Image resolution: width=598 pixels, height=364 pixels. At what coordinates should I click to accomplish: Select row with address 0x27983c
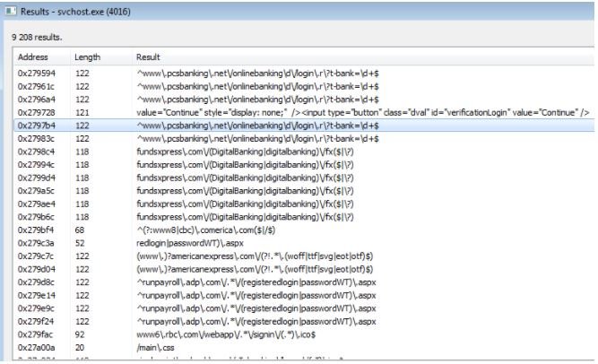(304, 139)
